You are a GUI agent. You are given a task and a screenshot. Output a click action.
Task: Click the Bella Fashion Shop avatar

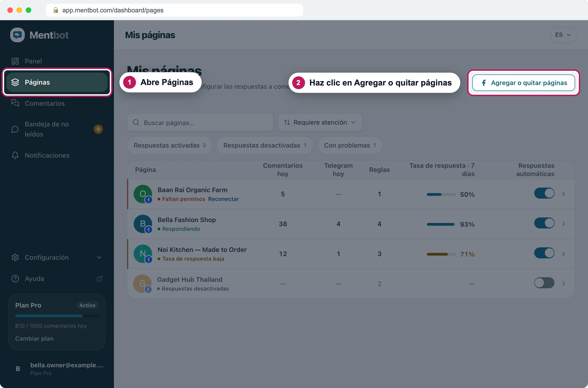click(x=143, y=224)
